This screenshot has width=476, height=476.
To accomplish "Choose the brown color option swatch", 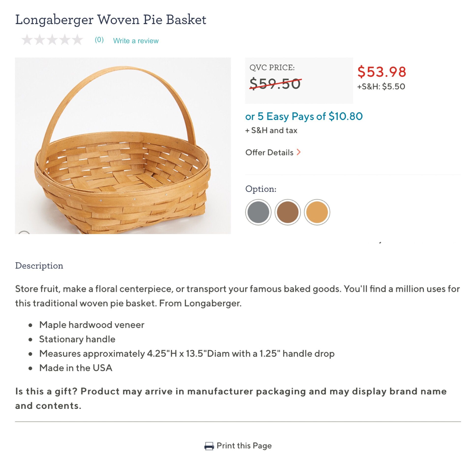I will tap(287, 212).
